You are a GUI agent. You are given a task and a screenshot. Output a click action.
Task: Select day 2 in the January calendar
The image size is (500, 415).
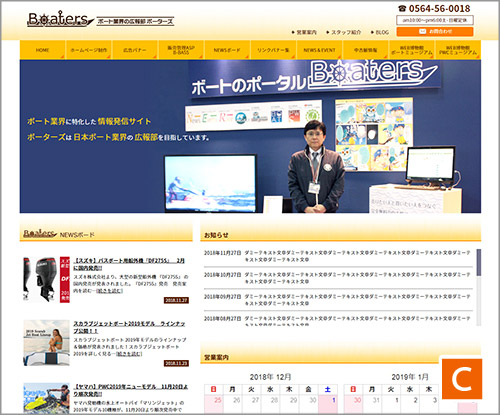[410, 404]
